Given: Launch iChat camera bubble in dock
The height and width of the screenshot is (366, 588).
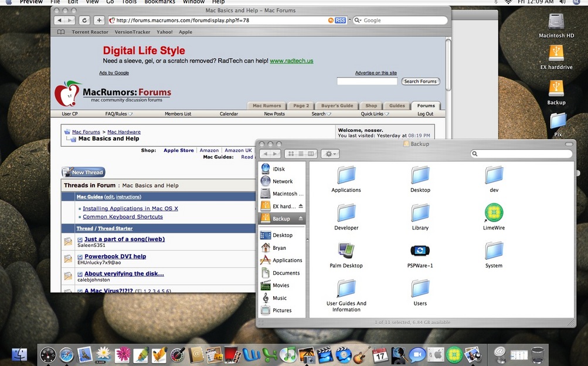Looking at the screenshot, I should point(417,355).
